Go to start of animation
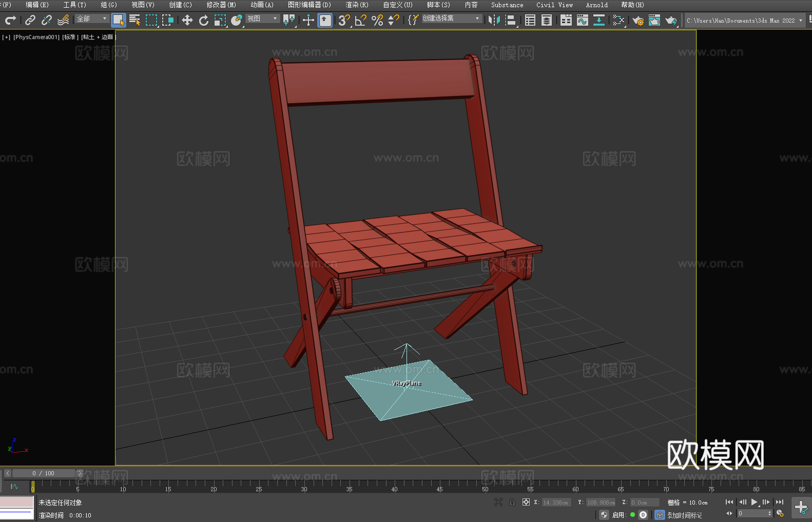The image size is (812, 522). coord(729,502)
